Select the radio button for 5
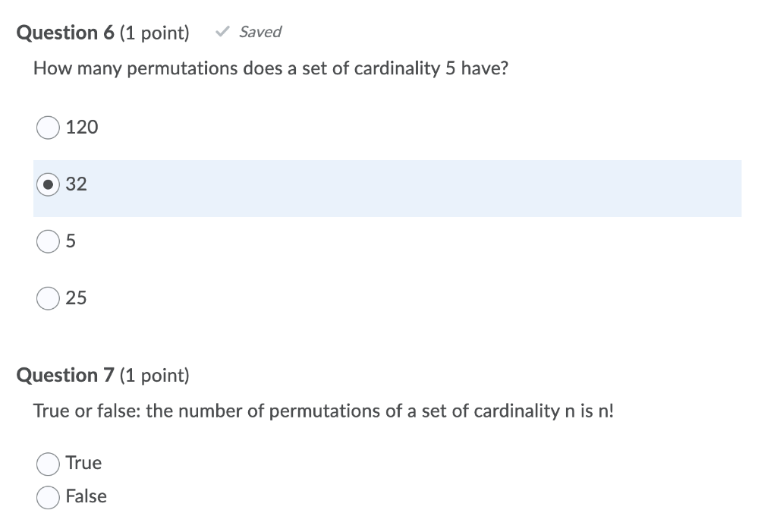Viewport: 777px width, 532px height. pos(47,241)
